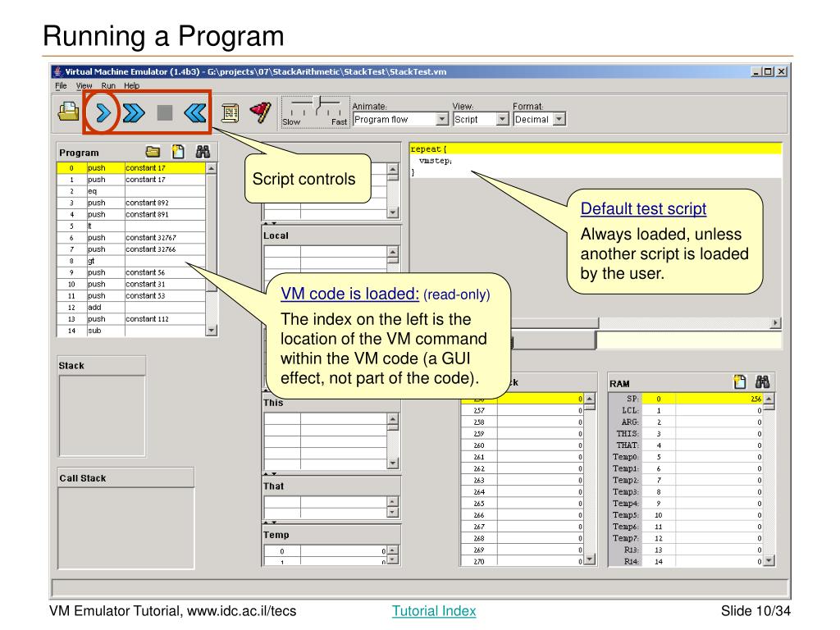Image resolution: width=840 pixels, height=630 pixels.
Task: Select the LCL row in RAM
Action: 687,410
